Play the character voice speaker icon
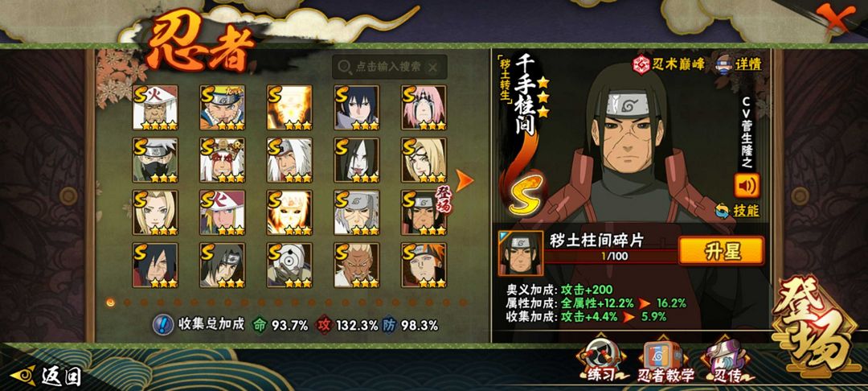The width and height of the screenshot is (868, 391). coord(747,185)
